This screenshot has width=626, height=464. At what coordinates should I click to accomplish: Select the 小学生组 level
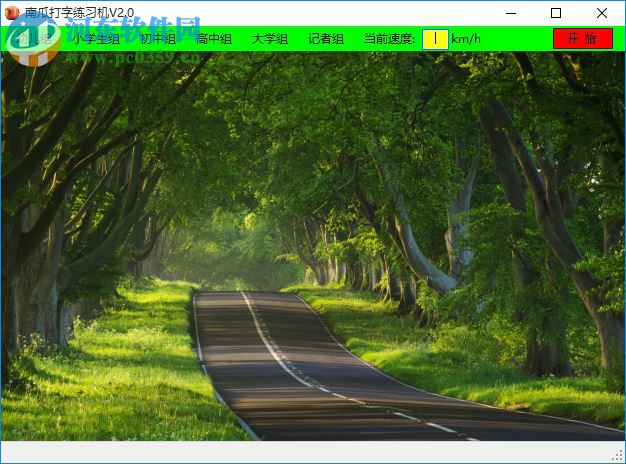[x=96, y=39]
